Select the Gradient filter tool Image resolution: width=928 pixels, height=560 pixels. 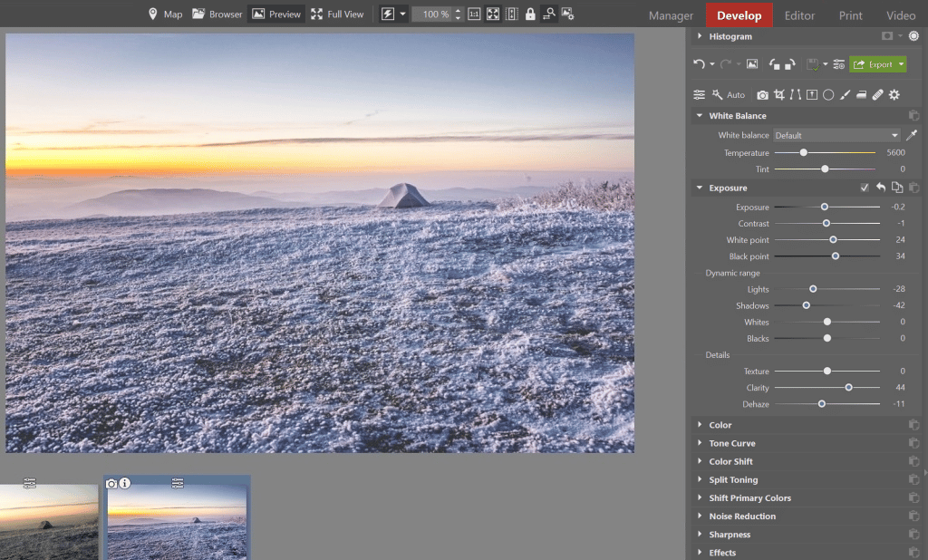tap(861, 95)
